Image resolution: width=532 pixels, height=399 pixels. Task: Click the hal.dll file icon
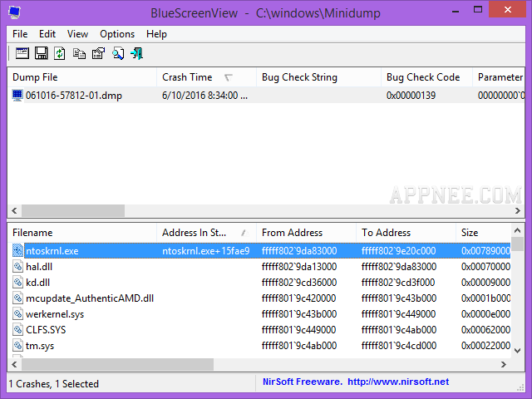[x=17, y=267]
